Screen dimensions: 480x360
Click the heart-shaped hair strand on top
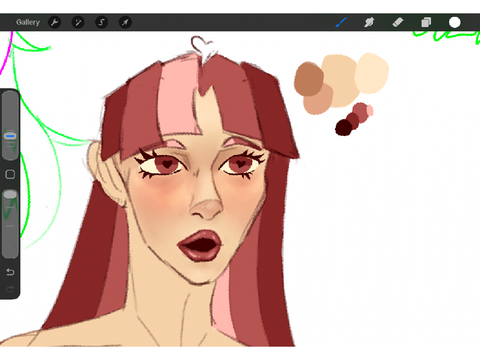(x=201, y=44)
